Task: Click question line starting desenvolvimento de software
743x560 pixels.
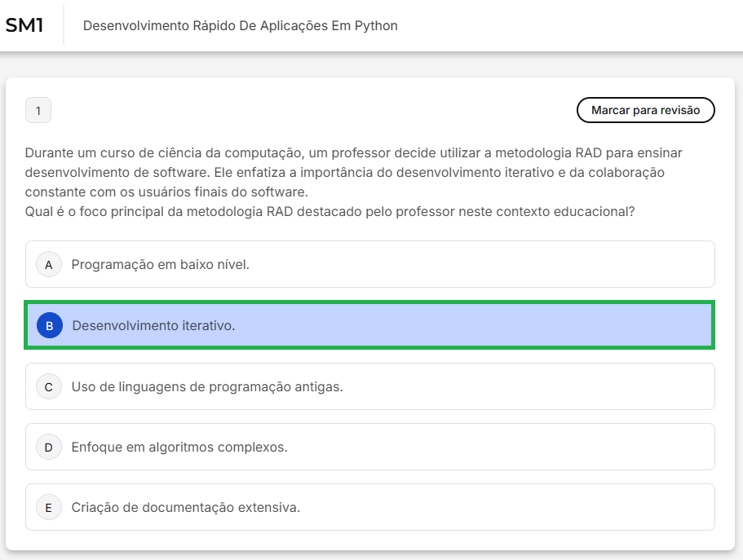Action: tap(344, 172)
